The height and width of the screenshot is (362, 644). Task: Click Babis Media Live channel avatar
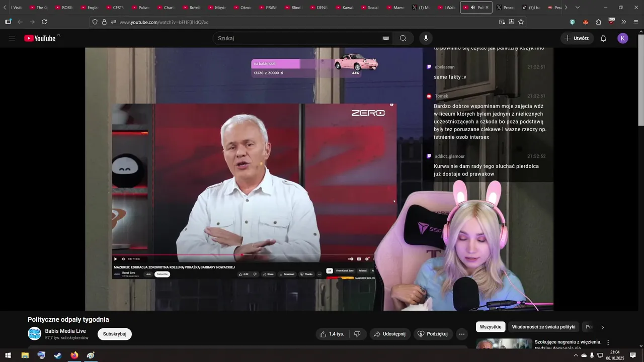tap(35, 334)
